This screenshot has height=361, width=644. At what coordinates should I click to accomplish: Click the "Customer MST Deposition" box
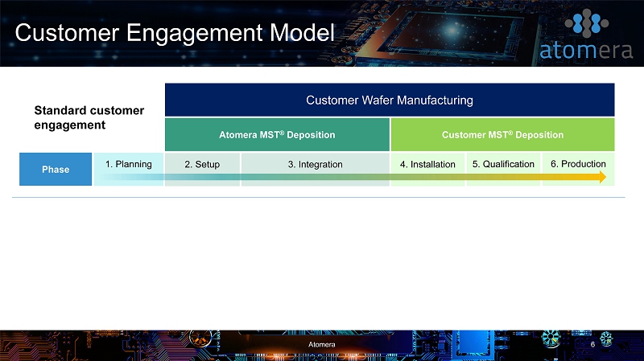point(502,134)
